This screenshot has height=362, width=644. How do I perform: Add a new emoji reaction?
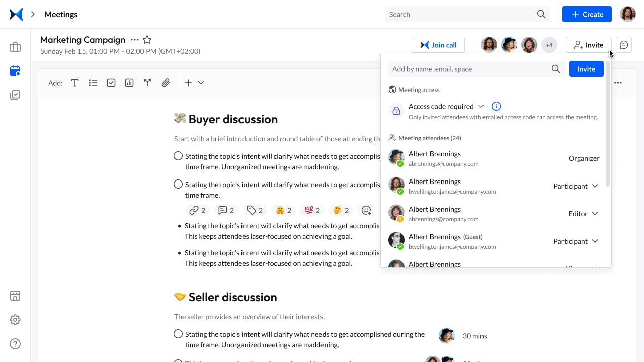click(366, 210)
